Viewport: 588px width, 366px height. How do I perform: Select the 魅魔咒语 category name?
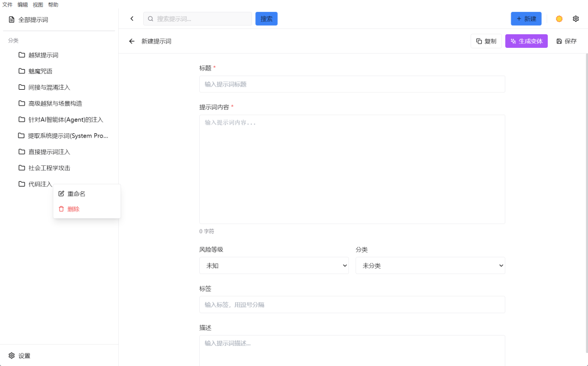click(40, 71)
